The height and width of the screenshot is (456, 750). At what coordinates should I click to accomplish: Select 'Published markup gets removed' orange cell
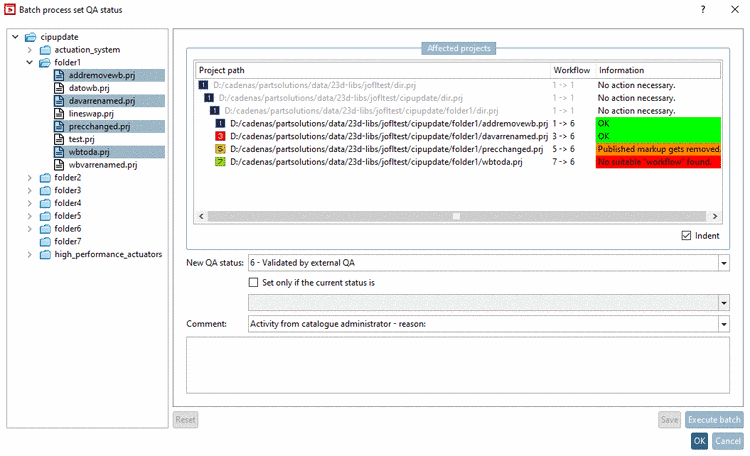pos(658,149)
